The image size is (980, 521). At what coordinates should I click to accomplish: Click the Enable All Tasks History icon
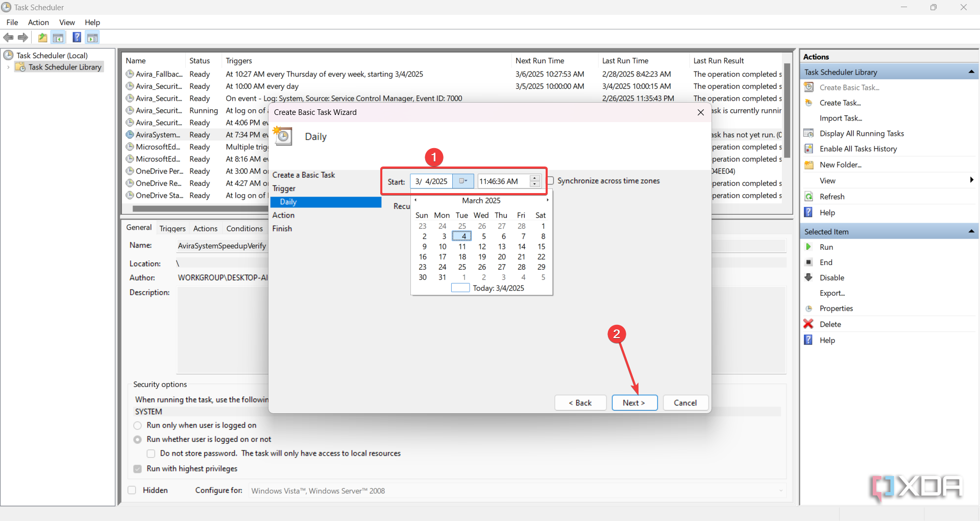click(x=809, y=149)
